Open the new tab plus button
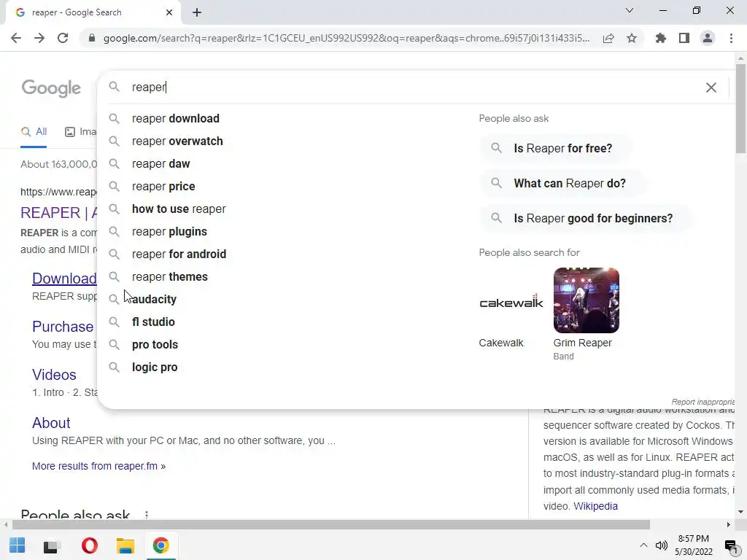Viewport: 747px width, 560px height. [x=197, y=12]
